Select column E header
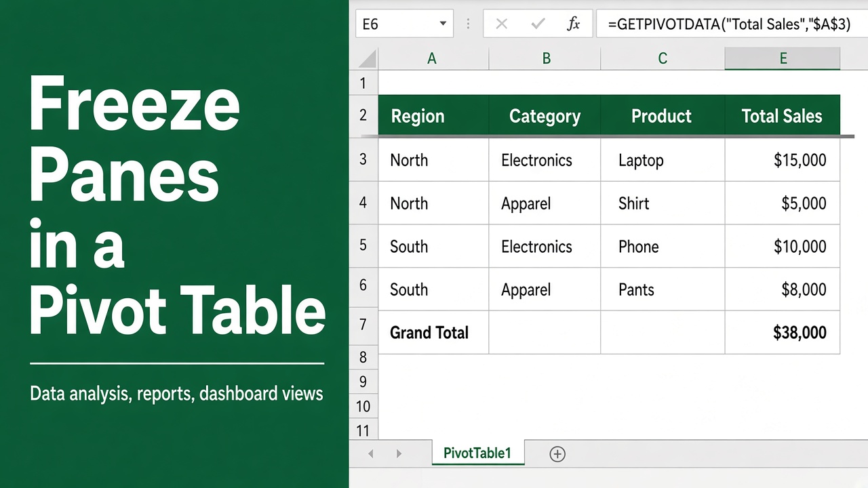The width and height of the screenshot is (868, 488). click(x=783, y=59)
